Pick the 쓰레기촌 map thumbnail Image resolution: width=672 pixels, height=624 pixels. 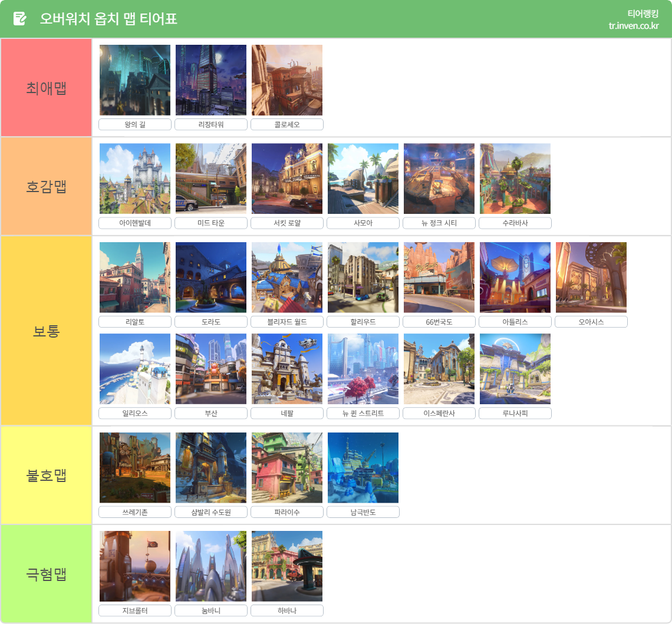tap(135, 468)
